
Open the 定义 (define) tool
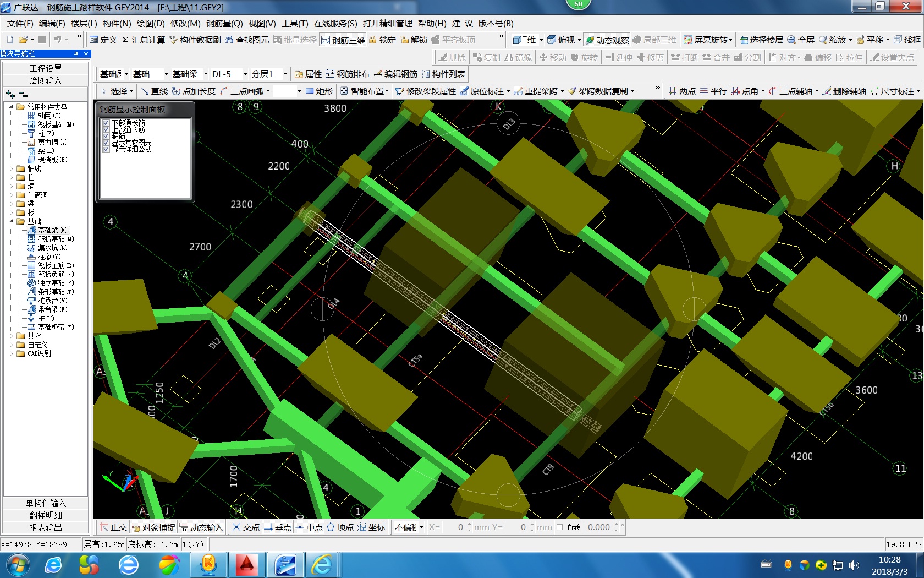(103, 40)
